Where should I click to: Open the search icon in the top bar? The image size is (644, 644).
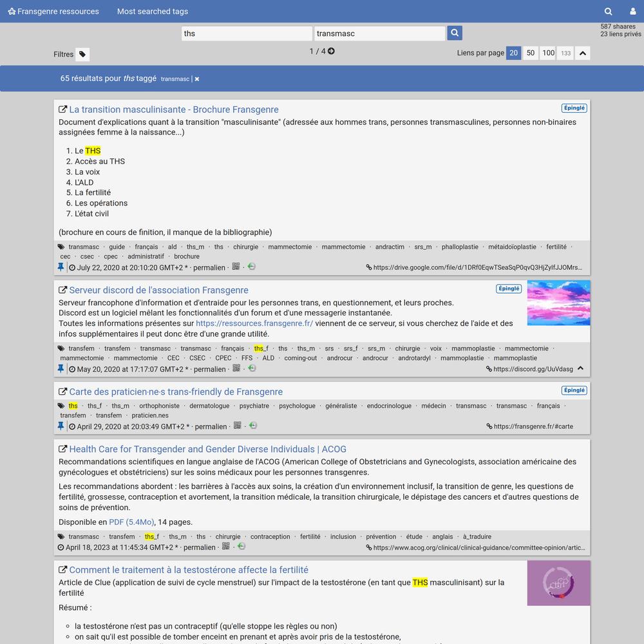[x=609, y=12]
